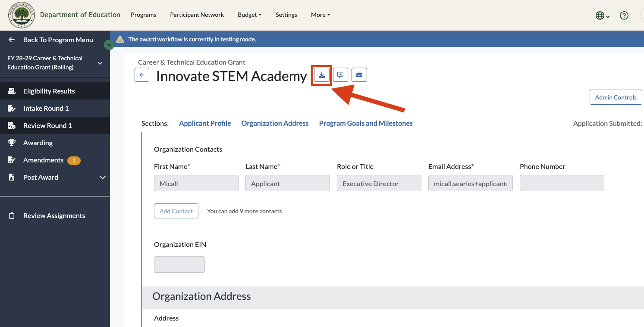The image size is (644, 327).
Task: Open the globe language selector
Action: 603,16
